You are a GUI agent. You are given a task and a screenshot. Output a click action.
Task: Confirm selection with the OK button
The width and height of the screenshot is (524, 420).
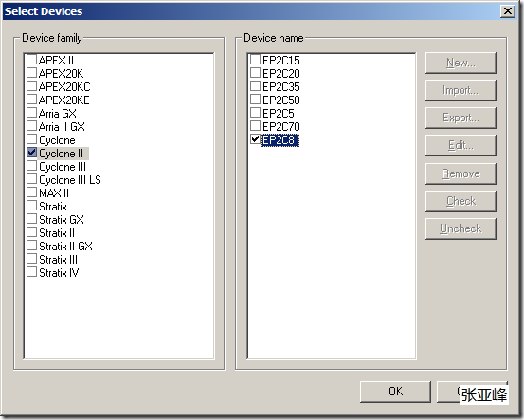click(395, 392)
